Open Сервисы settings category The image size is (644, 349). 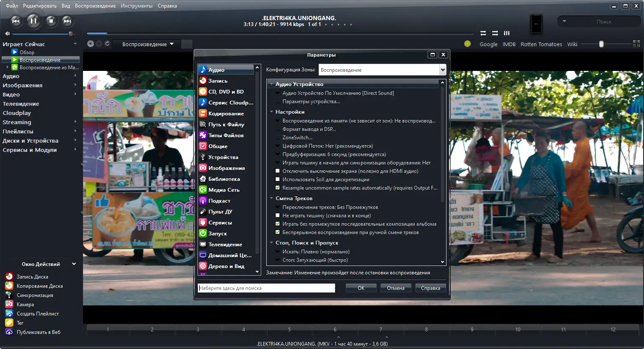click(x=226, y=222)
